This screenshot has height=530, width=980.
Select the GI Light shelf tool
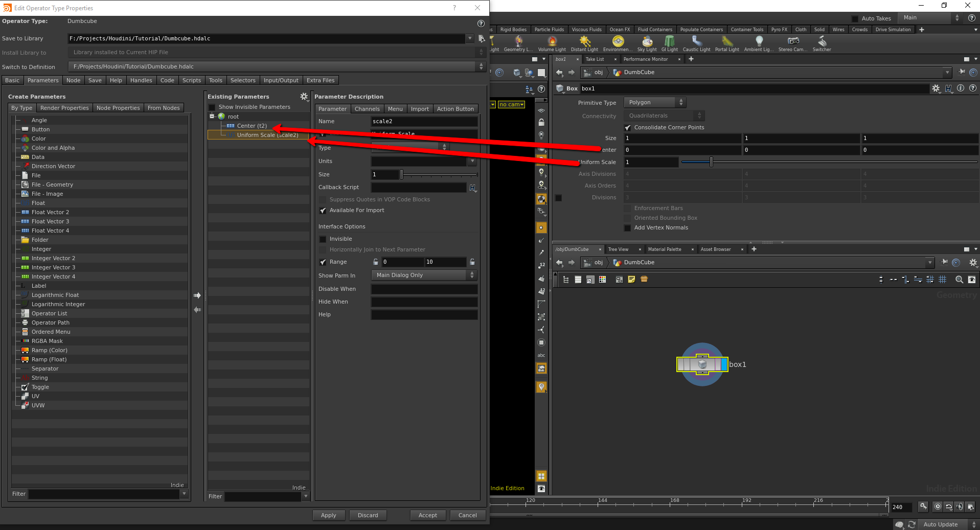(669, 43)
